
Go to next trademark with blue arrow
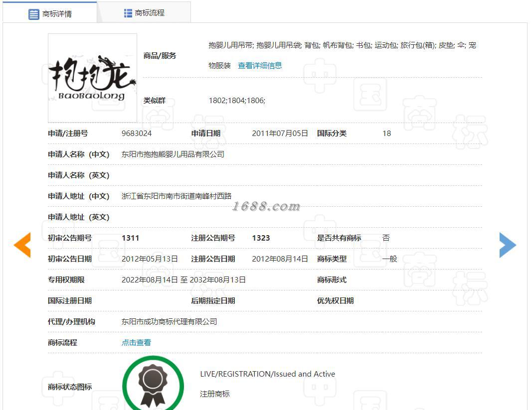(x=508, y=245)
